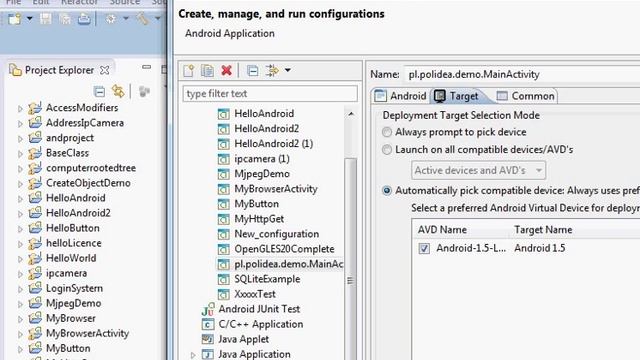The image size is (640, 360).
Task: Expand the AccessModifiers project
Action: pyautogui.click(x=20, y=109)
